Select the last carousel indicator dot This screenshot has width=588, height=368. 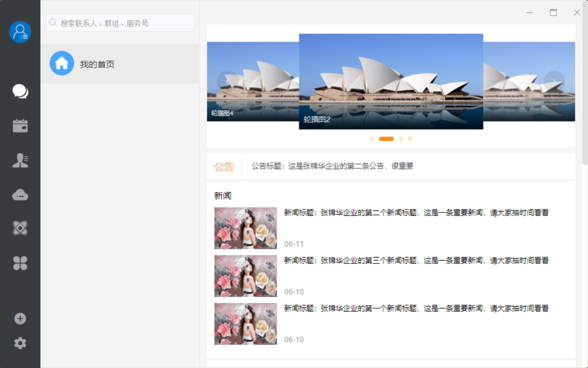pyautogui.click(x=410, y=139)
